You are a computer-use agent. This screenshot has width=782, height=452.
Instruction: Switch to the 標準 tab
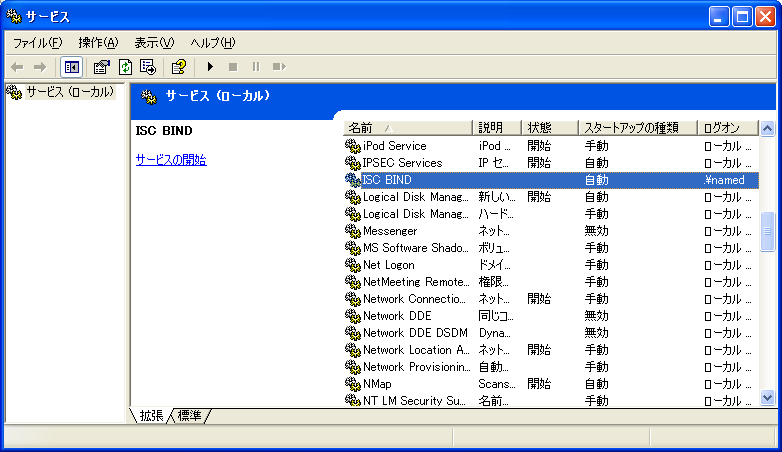click(190, 416)
